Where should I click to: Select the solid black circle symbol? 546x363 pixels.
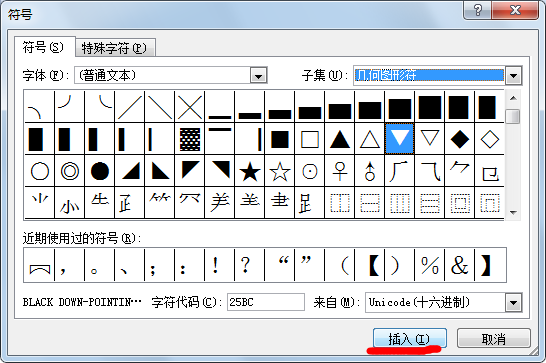[x=100, y=171]
